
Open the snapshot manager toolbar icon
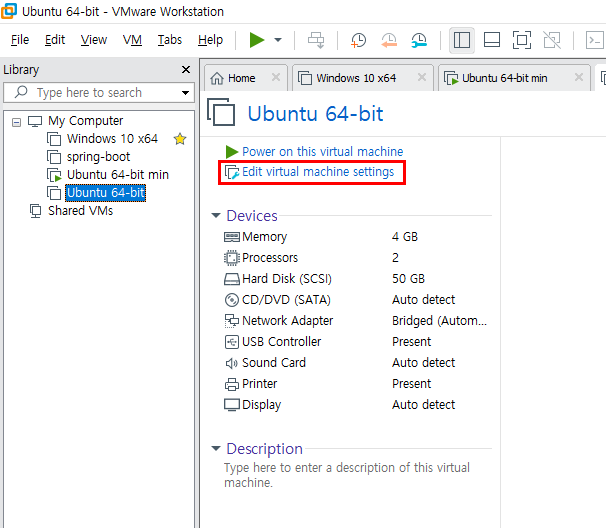pos(419,40)
